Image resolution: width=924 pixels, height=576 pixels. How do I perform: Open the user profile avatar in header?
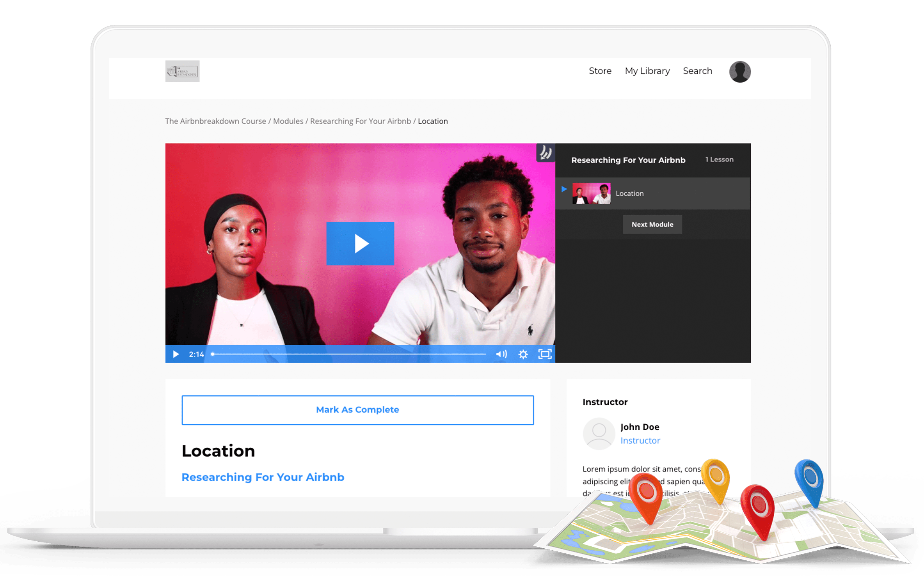(739, 72)
